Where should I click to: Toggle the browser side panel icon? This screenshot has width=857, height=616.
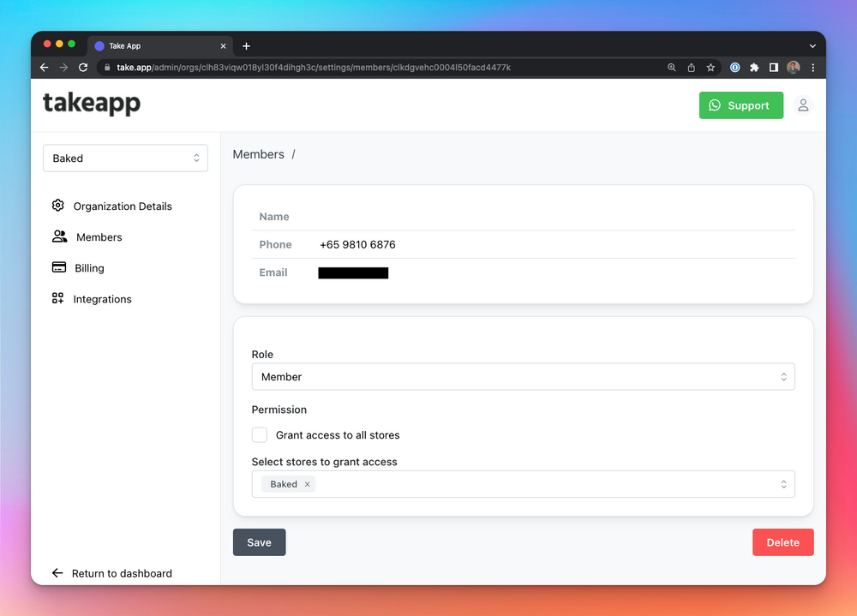pyautogui.click(x=773, y=67)
